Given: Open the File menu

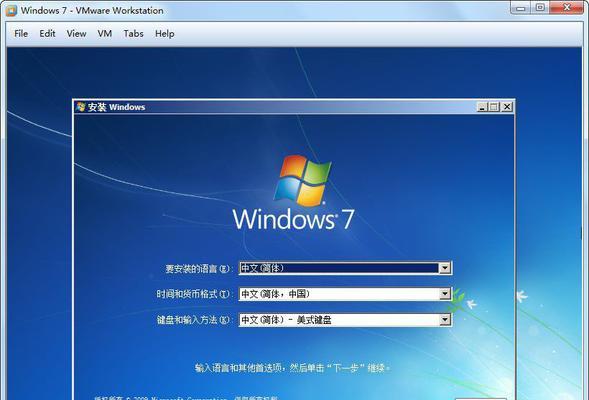Looking at the screenshot, I should [21, 34].
